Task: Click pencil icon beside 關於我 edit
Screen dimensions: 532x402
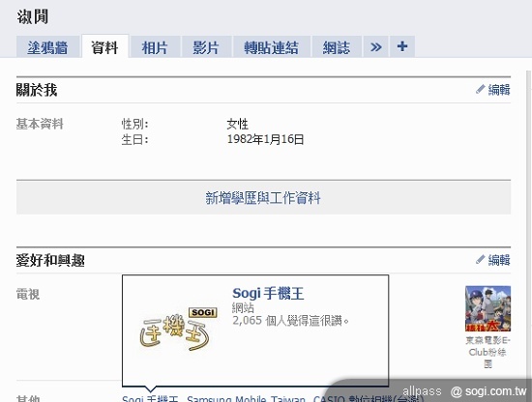Action: pos(480,90)
